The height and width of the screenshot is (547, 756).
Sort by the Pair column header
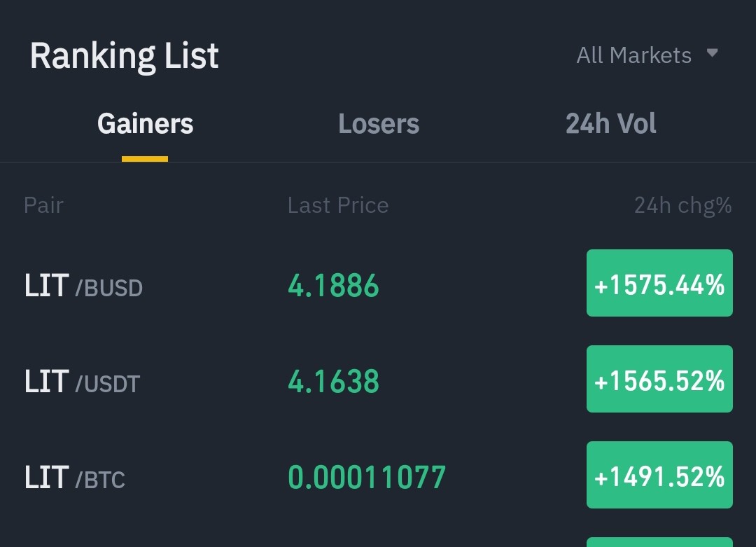[44, 205]
